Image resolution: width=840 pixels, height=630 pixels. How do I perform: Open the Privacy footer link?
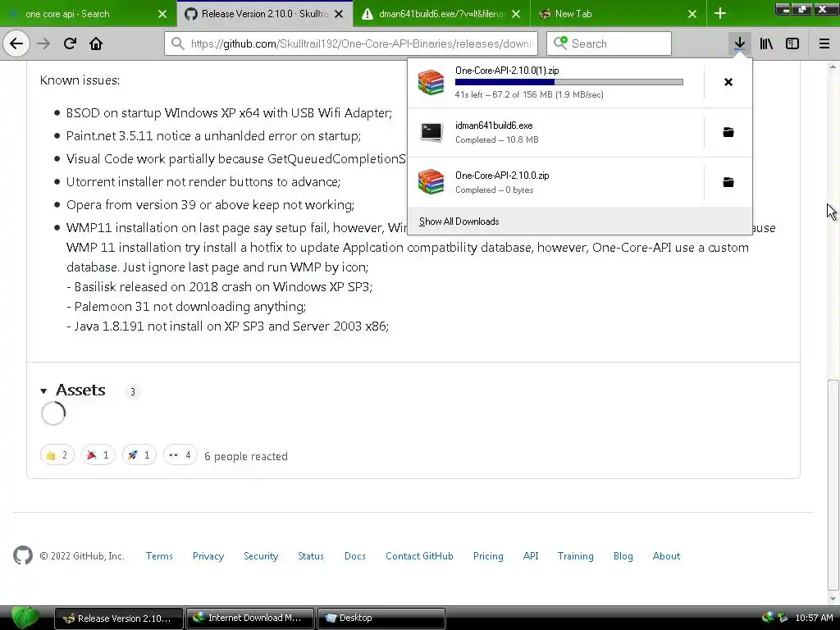[208, 556]
